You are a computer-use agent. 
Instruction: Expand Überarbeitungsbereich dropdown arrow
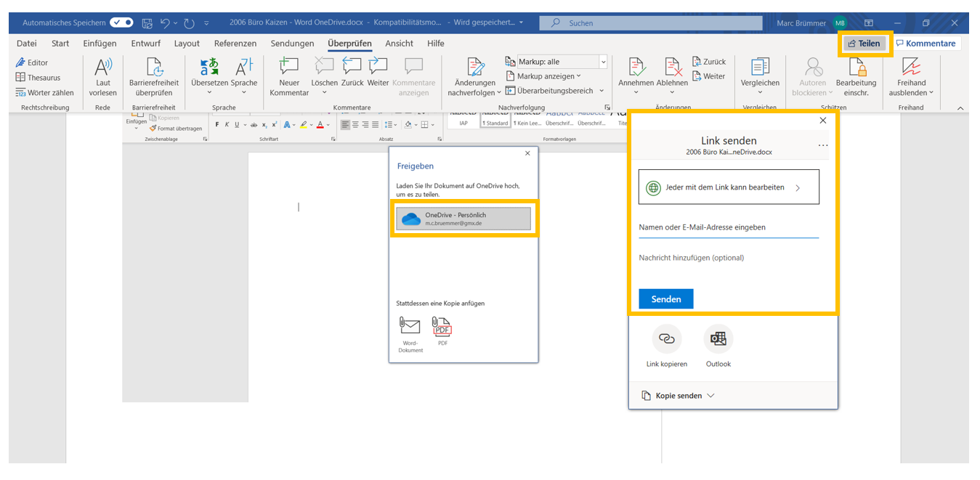602,91
